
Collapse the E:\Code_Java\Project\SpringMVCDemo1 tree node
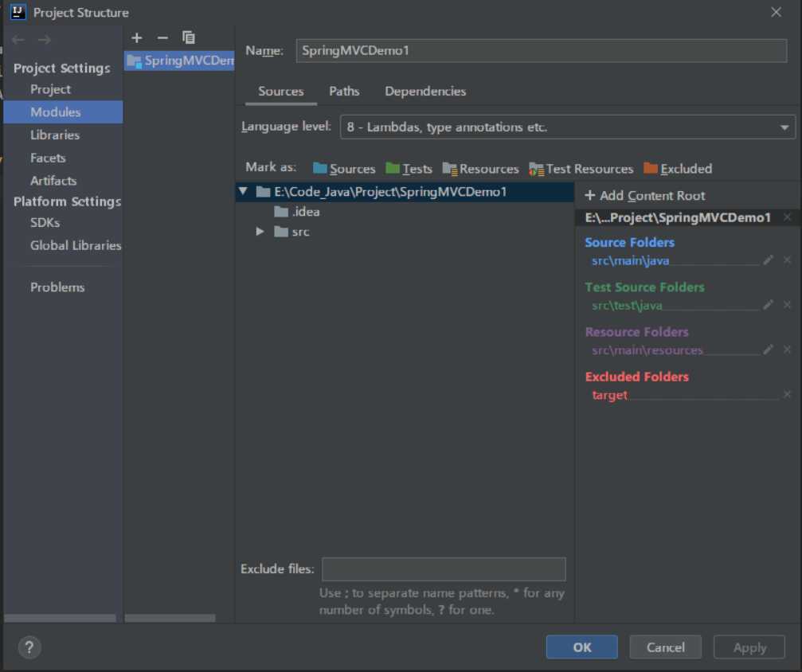click(244, 191)
